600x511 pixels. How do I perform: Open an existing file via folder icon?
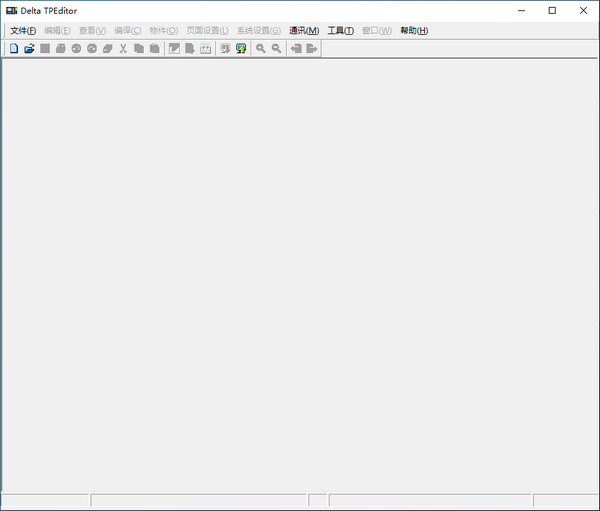(x=29, y=49)
